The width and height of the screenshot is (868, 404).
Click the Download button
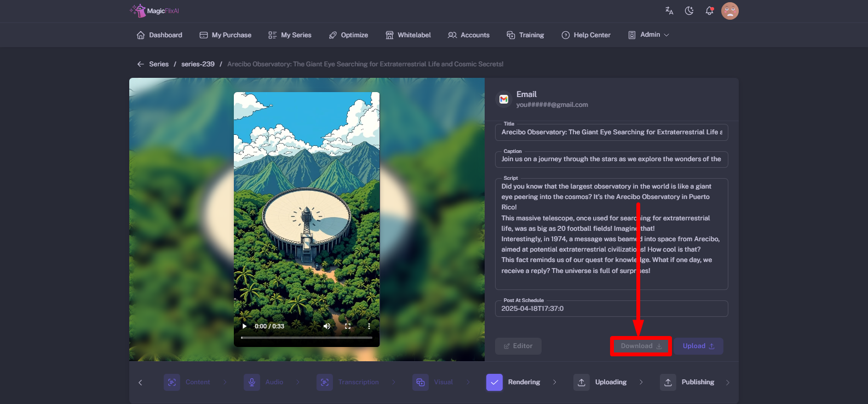click(641, 346)
